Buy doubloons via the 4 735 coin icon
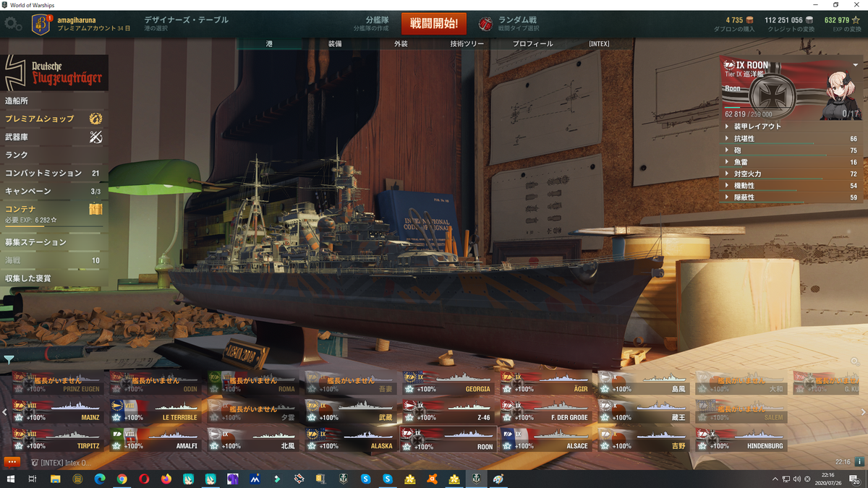 coord(749,20)
